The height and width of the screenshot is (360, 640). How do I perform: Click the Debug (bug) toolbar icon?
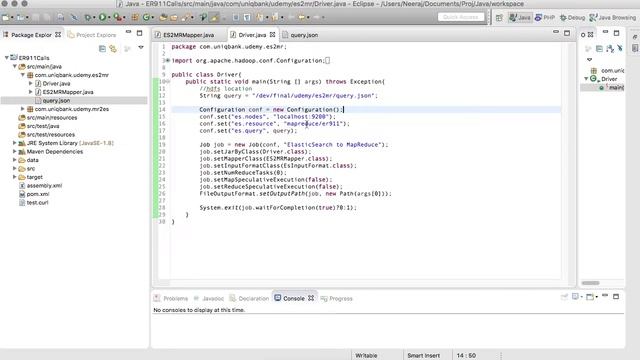[87, 18]
